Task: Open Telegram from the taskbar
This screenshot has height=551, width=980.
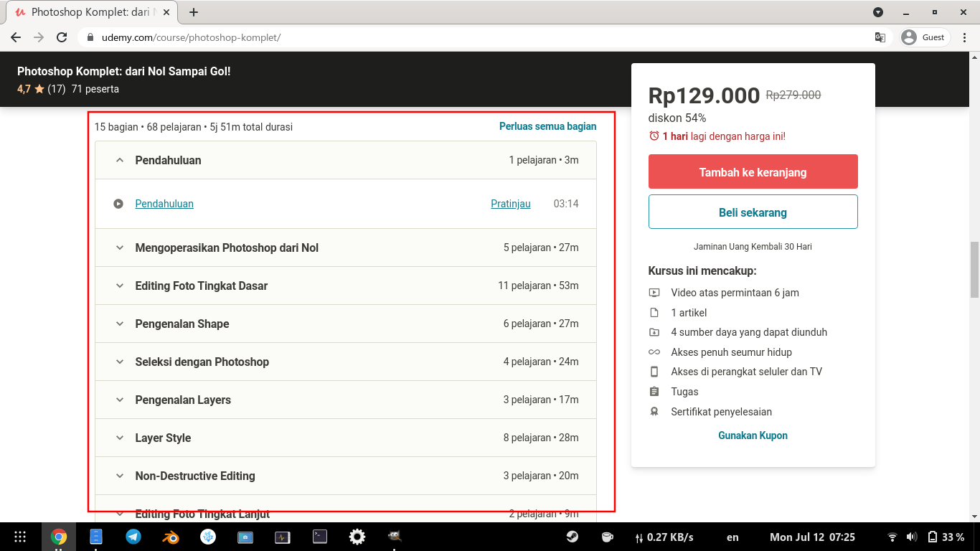Action: coord(133,537)
